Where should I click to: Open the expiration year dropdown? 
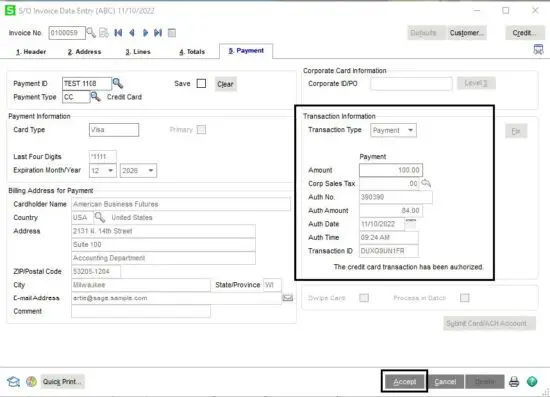point(138,170)
